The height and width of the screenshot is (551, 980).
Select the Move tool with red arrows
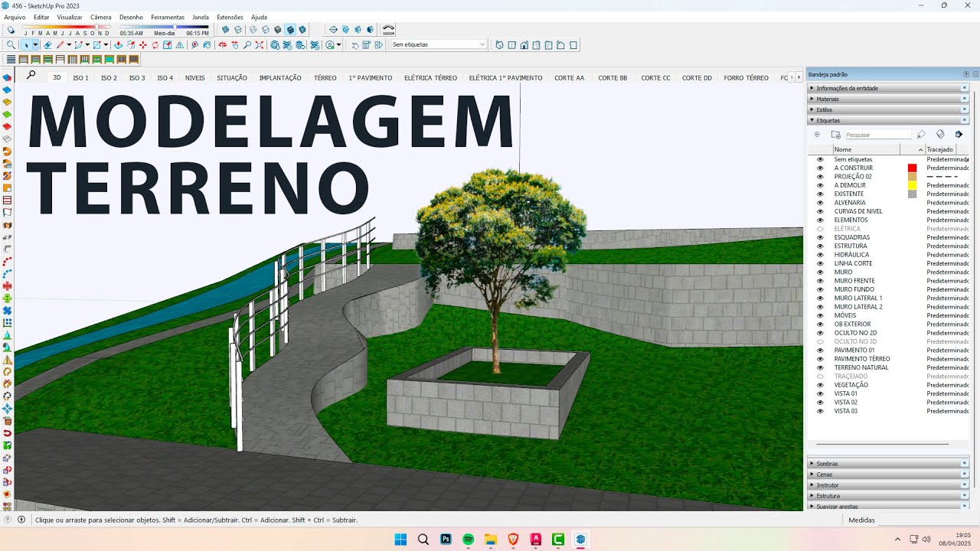(142, 44)
